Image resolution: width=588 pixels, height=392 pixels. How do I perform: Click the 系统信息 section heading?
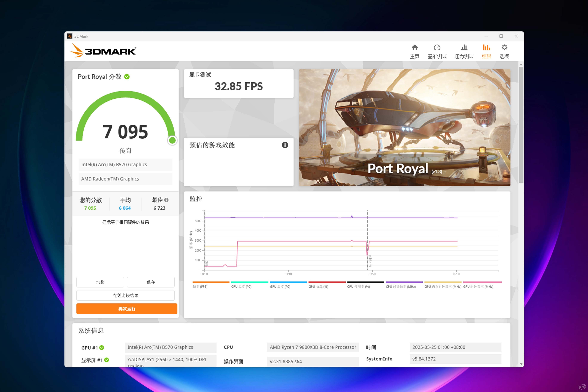91,330
